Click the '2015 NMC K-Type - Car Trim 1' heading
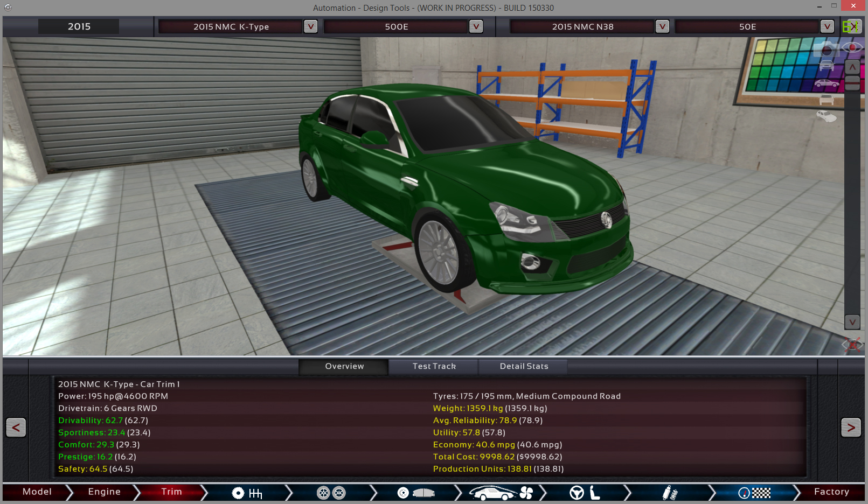 pos(119,384)
